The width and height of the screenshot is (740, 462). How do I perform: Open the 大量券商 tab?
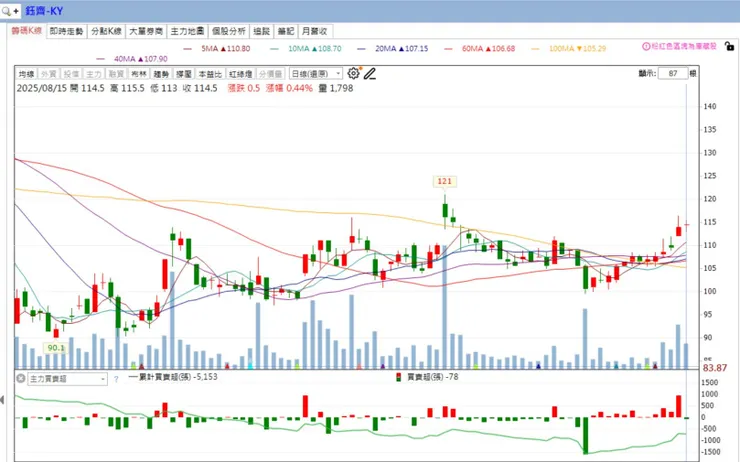(146, 31)
